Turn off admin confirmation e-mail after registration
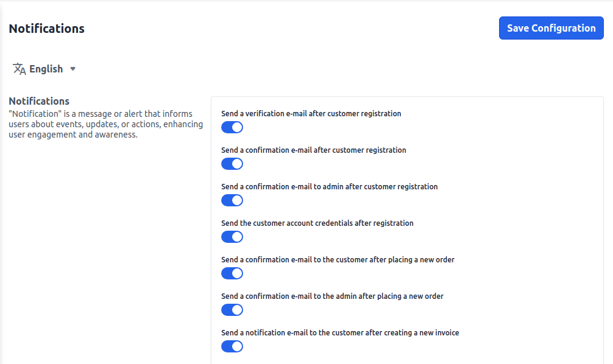The image size is (613, 364). [232, 200]
